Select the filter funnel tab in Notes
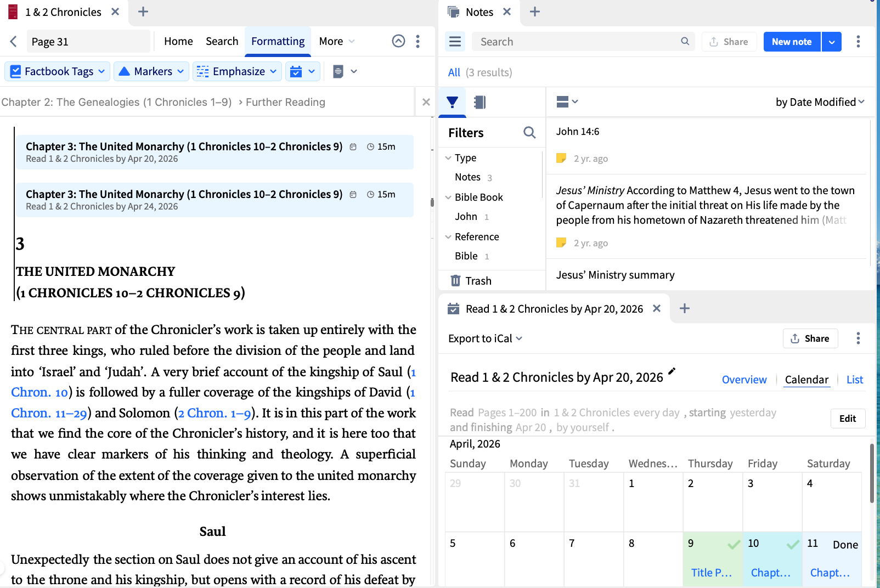This screenshot has width=880, height=588. pos(452,102)
